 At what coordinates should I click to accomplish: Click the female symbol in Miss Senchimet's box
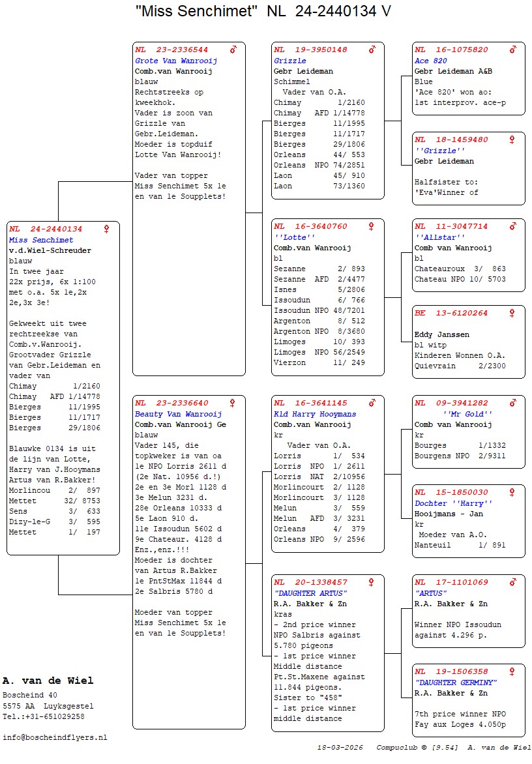(x=106, y=229)
